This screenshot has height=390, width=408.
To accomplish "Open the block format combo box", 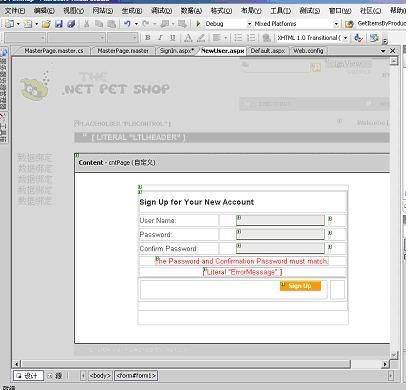I will coord(24,38).
